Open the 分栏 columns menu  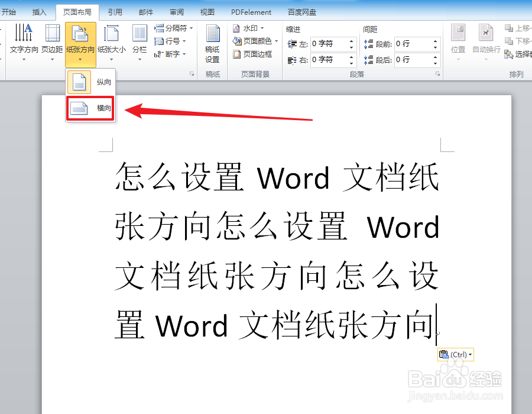(140, 42)
